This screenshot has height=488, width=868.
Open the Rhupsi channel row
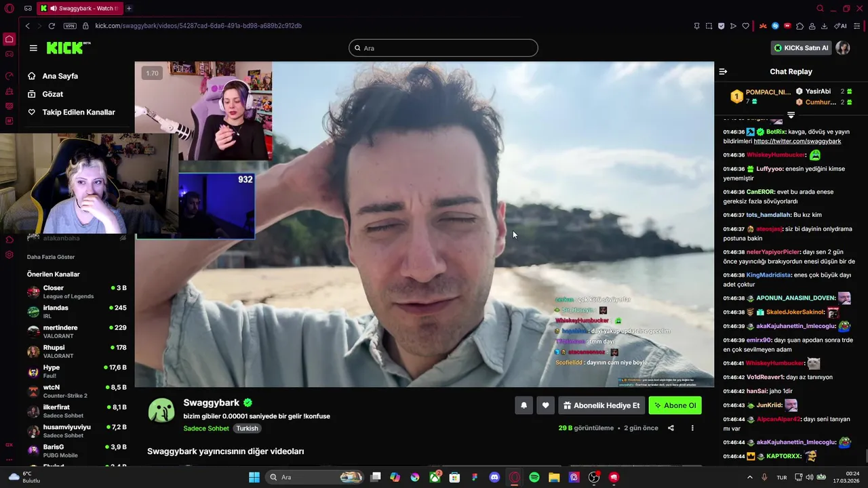pos(77,352)
